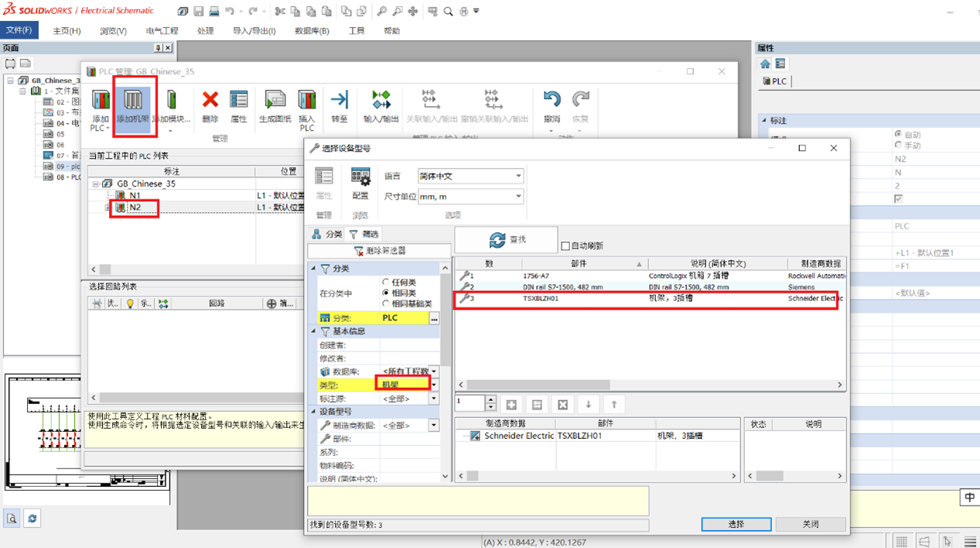The image size is (980, 548).
Task: Open the 电气工程 menu
Action: 162,31
